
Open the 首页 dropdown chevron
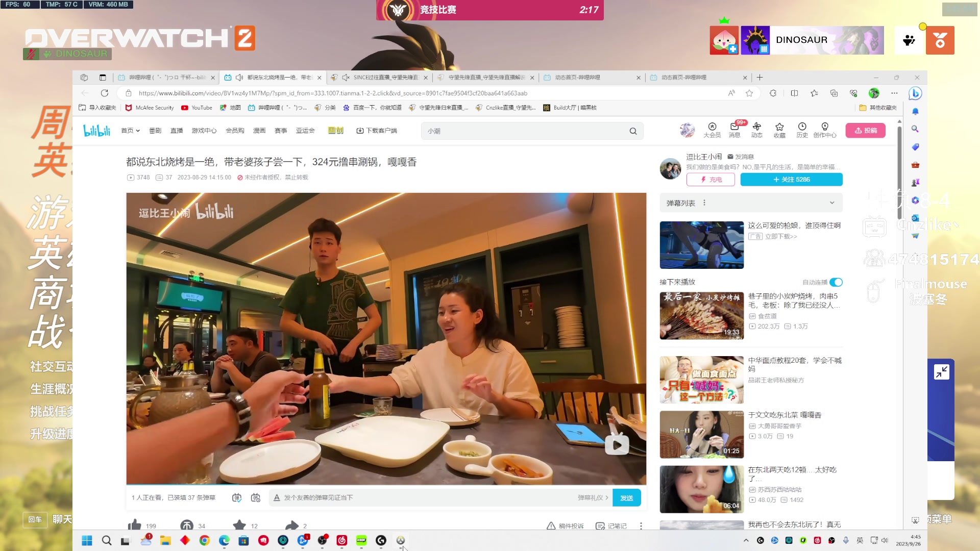point(138,130)
